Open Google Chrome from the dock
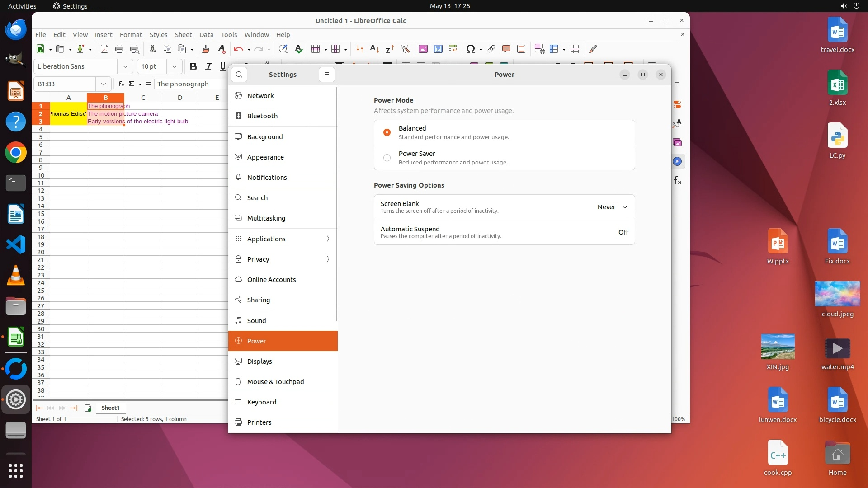This screenshot has width=868, height=488. (16, 153)
